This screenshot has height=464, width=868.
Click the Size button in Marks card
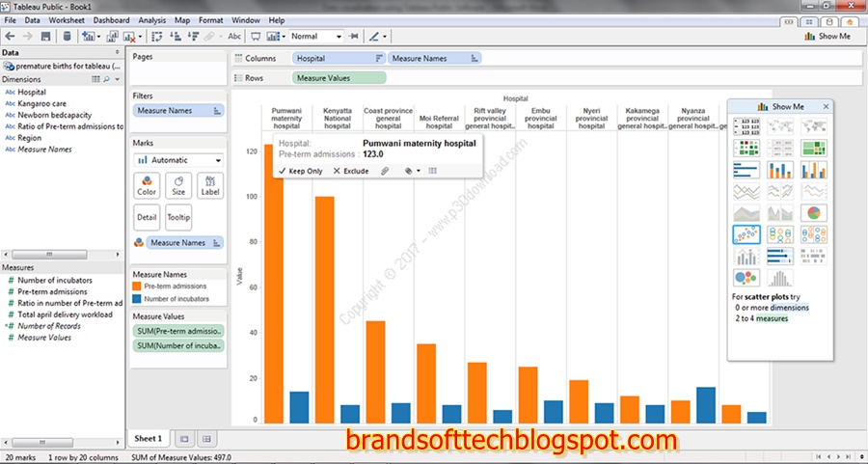pos(178,185)
